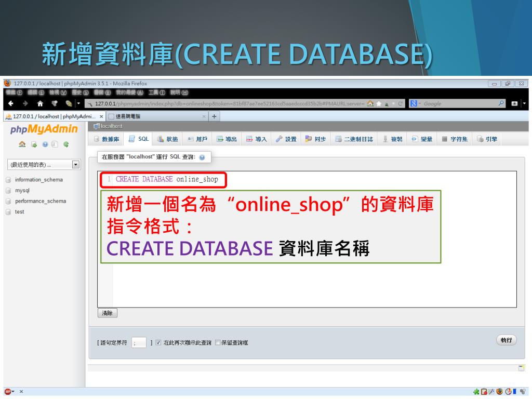532x399 pixels.
Task: Switch to the SQL tab
Action: point(138,139)
